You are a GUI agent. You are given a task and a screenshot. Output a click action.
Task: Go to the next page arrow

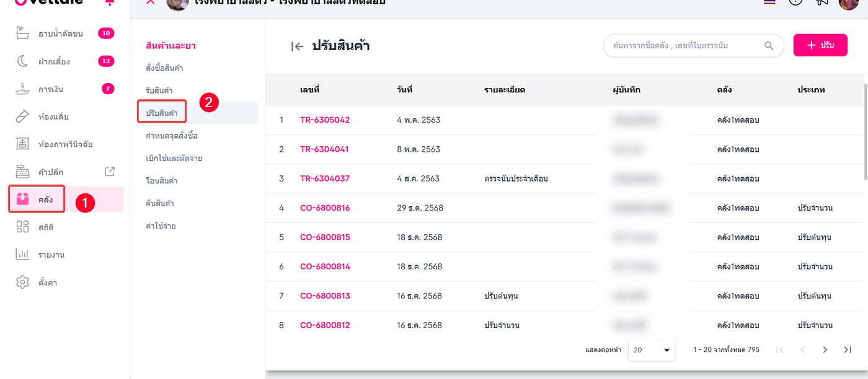825,350
